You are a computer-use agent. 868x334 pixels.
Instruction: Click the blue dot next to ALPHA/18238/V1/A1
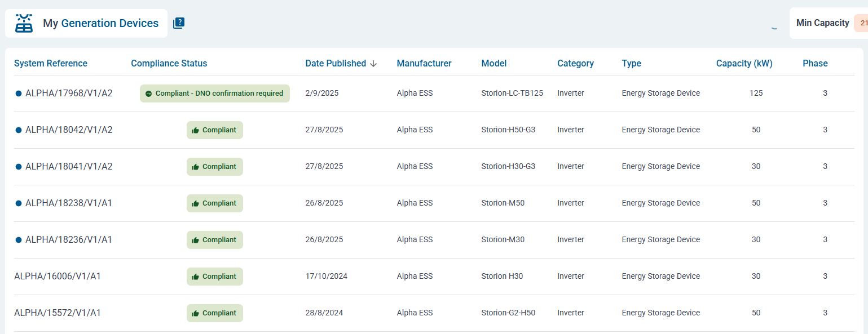tap(19, 203)
